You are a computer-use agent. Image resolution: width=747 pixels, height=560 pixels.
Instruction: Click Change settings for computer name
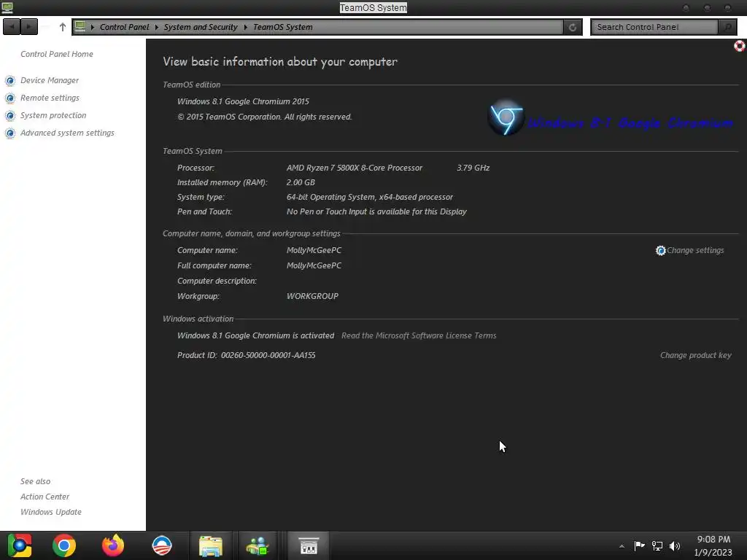point(695,251)
